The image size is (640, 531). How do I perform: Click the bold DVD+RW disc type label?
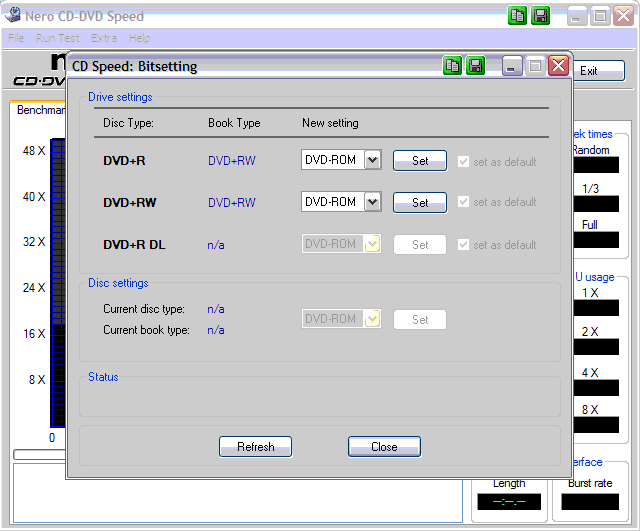pyautogui.click(x=129, y=203)
